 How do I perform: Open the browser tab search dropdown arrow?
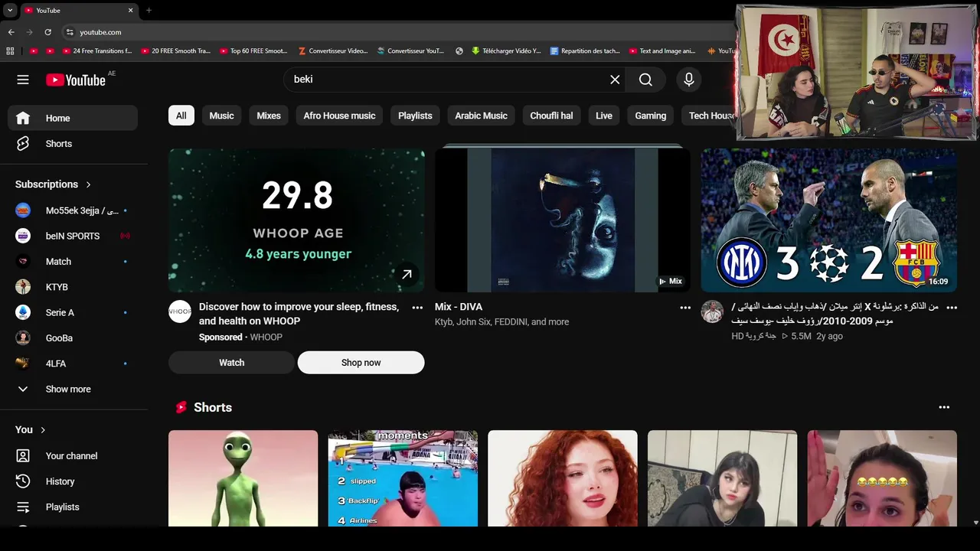(10, 10)
